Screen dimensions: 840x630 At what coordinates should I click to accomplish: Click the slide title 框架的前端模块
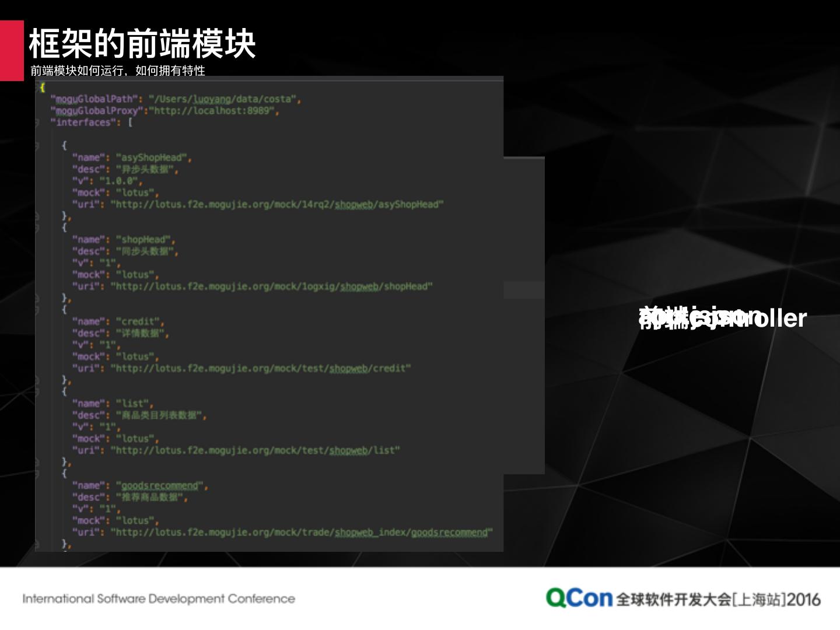142,43
